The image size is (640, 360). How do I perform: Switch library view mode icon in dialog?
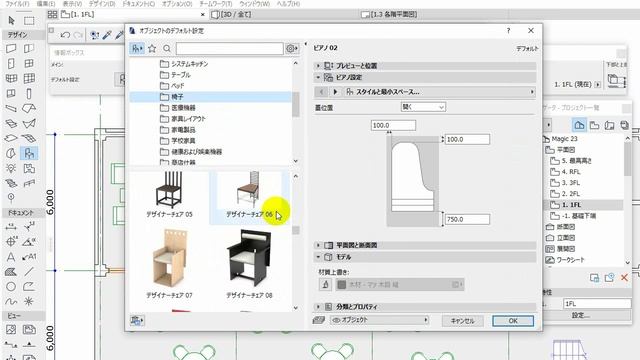(x=137, y=49)
